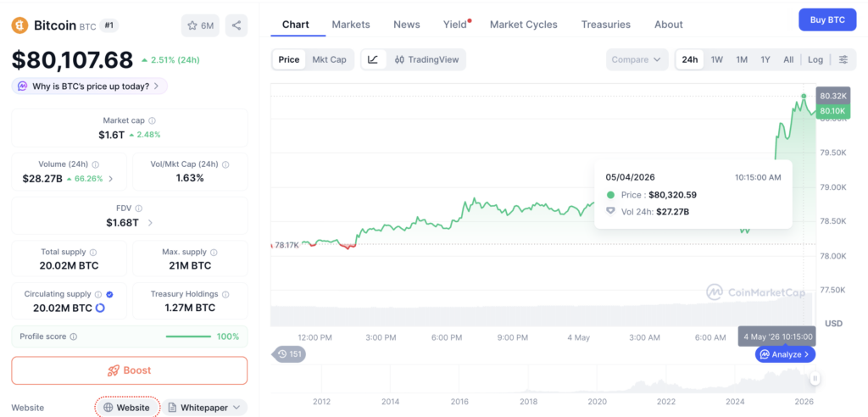Image resolution: width=868 pixels, height=417 pixels.
Task: Click Vol/Mkt Cap info icon
Action: click(x=225, y=164)
